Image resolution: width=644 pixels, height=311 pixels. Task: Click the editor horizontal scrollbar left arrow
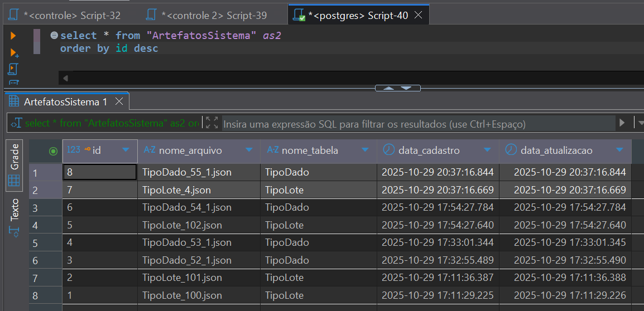tap(65, 78)
